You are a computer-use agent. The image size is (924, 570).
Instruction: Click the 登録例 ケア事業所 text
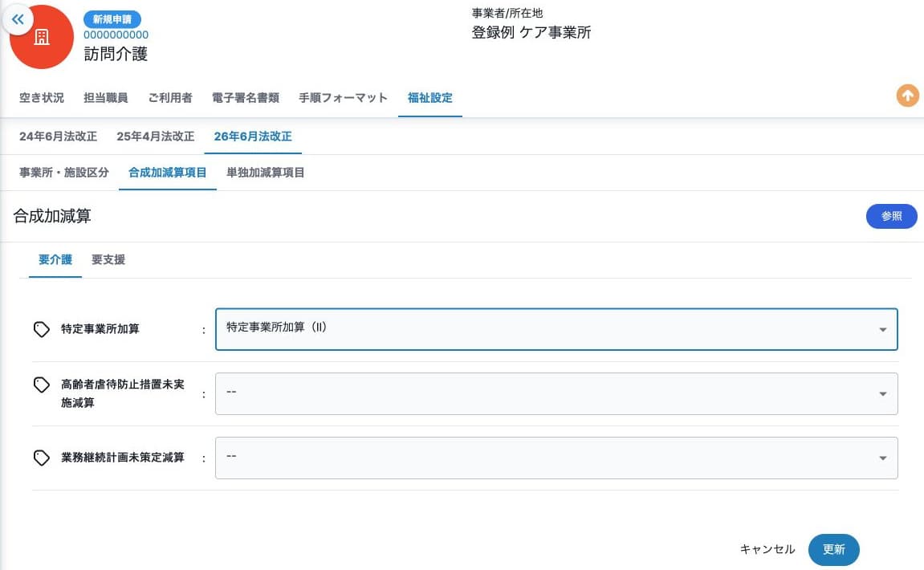pyautogui.click(x=531, y=32)
